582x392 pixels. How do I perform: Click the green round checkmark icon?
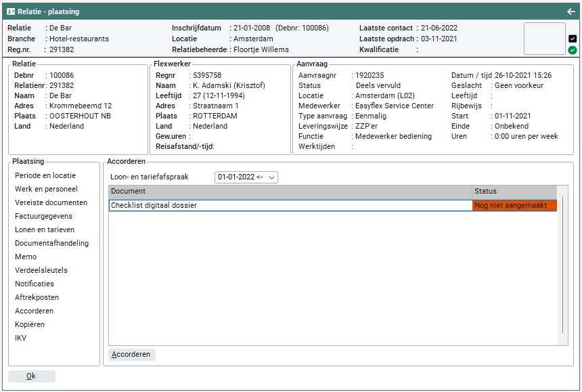click(x=573, y=50)
